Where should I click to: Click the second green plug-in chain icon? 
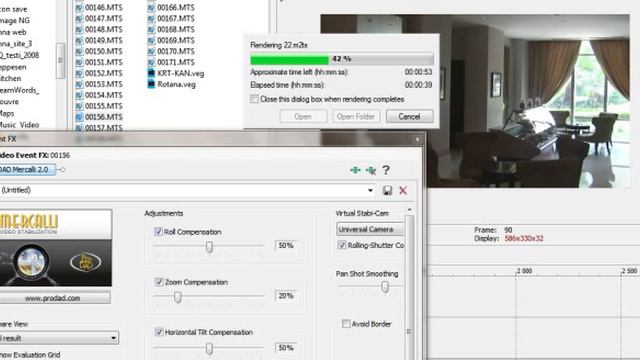point(371,170)
